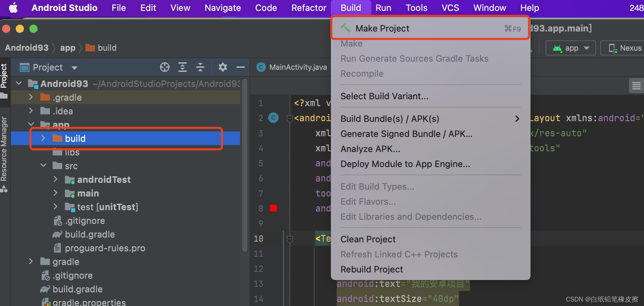Click the Expand All icon in Project panel
644x306 pixels.
(183, 67)
